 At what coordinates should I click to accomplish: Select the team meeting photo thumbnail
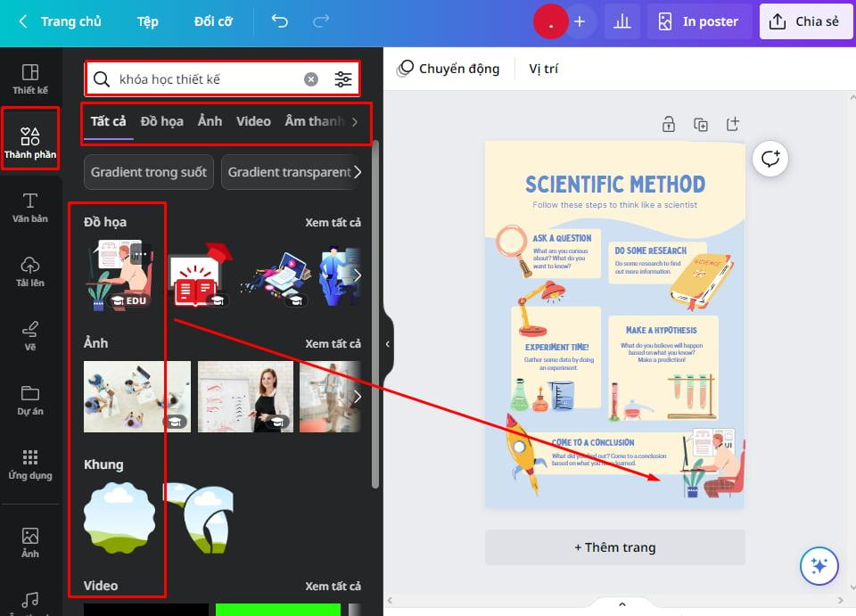pyautogui.click(x=137, y=397)
